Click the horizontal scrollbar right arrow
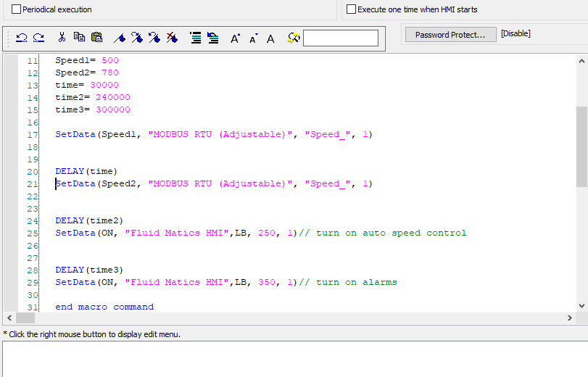Image resolution: width=588 pixels, height=377 pixels. point(569,318)
